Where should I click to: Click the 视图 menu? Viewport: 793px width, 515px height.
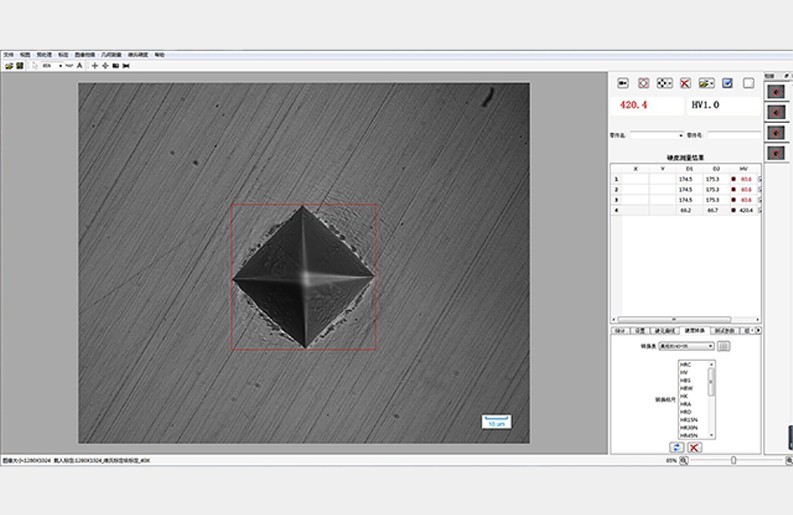25,55
